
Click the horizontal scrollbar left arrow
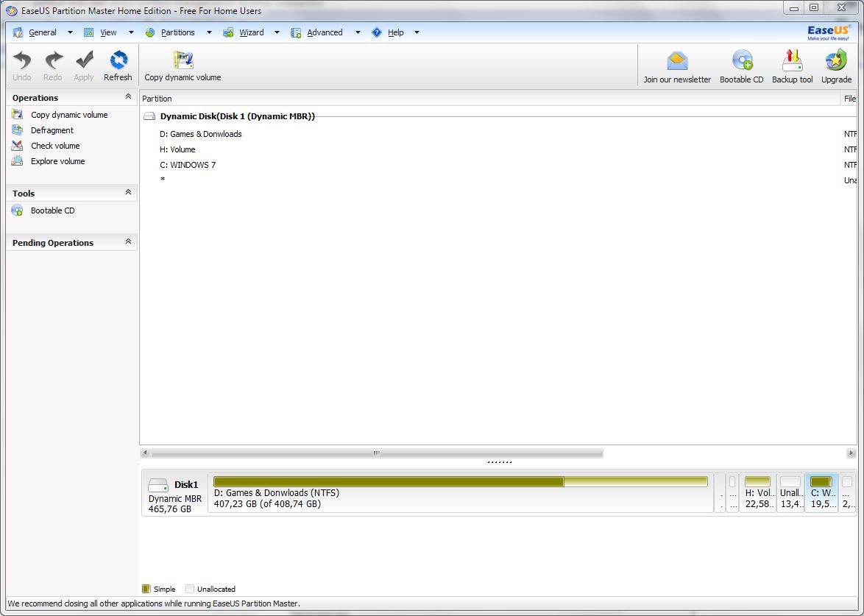(x=145, y=453)
